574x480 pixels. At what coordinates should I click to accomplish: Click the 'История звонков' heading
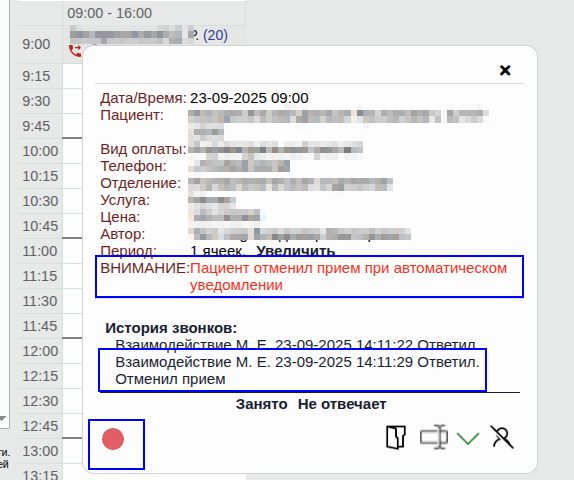coord(171,328)
